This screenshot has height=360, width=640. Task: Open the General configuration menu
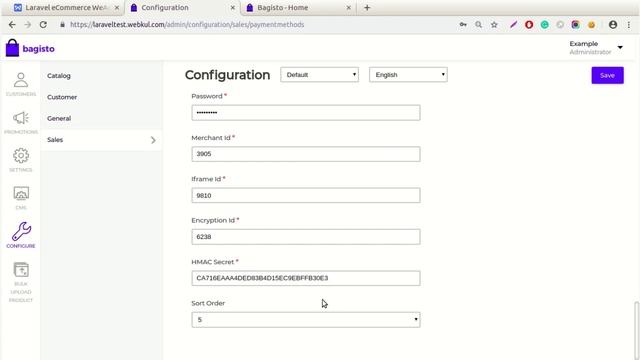(59, 118)
